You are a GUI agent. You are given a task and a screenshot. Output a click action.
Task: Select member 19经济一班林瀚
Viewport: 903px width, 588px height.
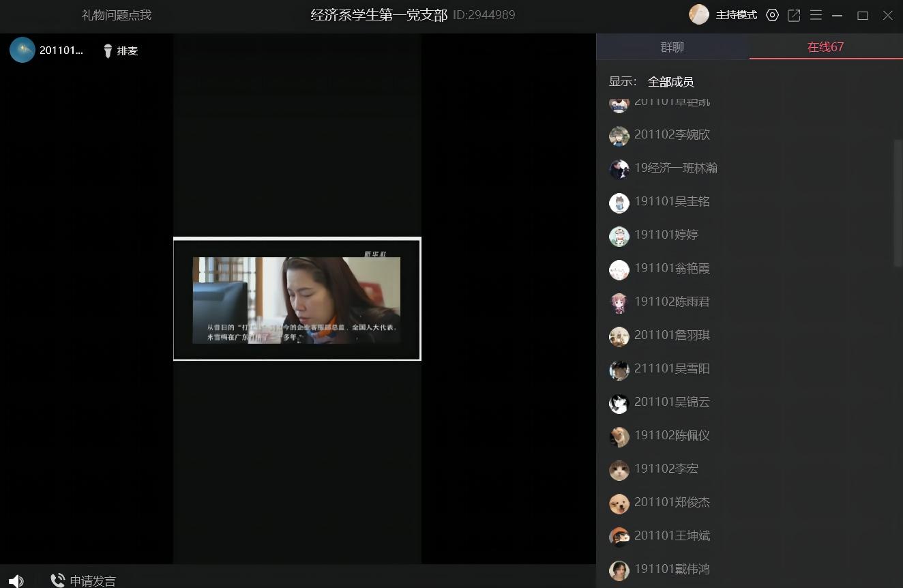[675, 168]
